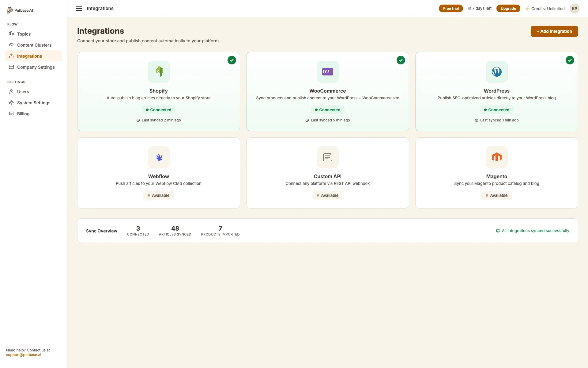Click the Magento integration icon
The width and height of the screenshot is (588, 368).
click(x=496, y=157)
